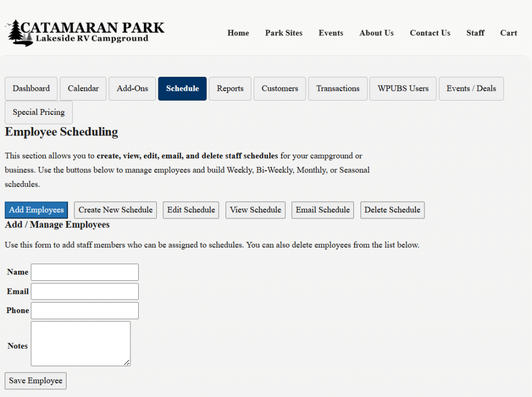Open the Reports tab
This screenshot has height=397, width=532.
pos(230,89)
